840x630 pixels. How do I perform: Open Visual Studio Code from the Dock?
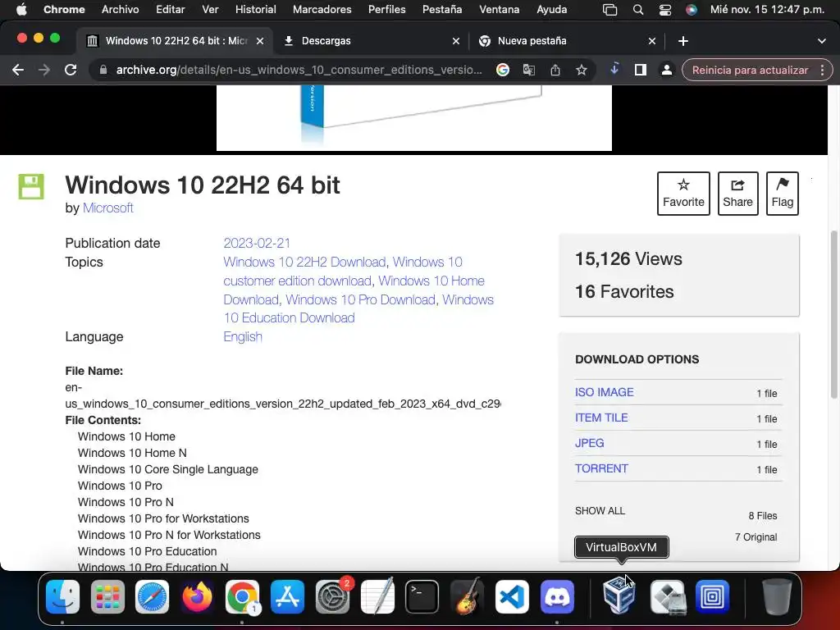point(512,597)
